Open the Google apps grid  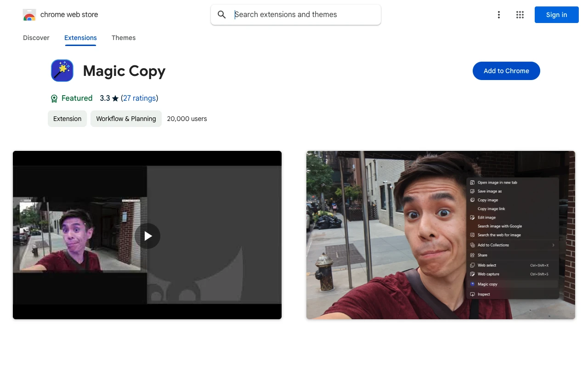tap(520, 15)
